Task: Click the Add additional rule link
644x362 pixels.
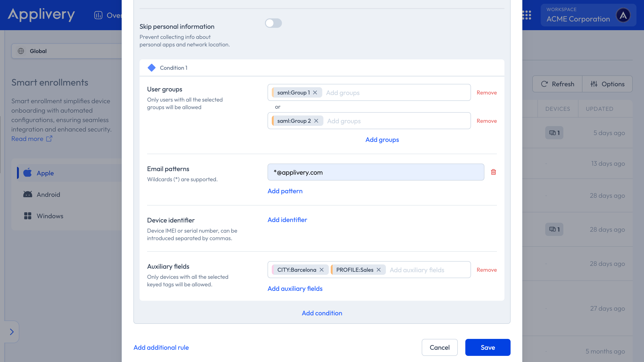Action: [x=161, y=347]
